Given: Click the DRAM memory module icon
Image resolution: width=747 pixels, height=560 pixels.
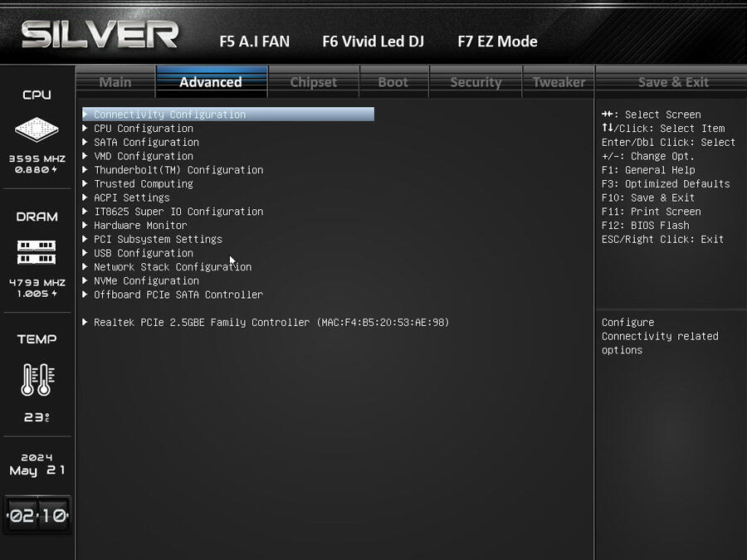Looking at the screenshot, I should pos(37,252).
